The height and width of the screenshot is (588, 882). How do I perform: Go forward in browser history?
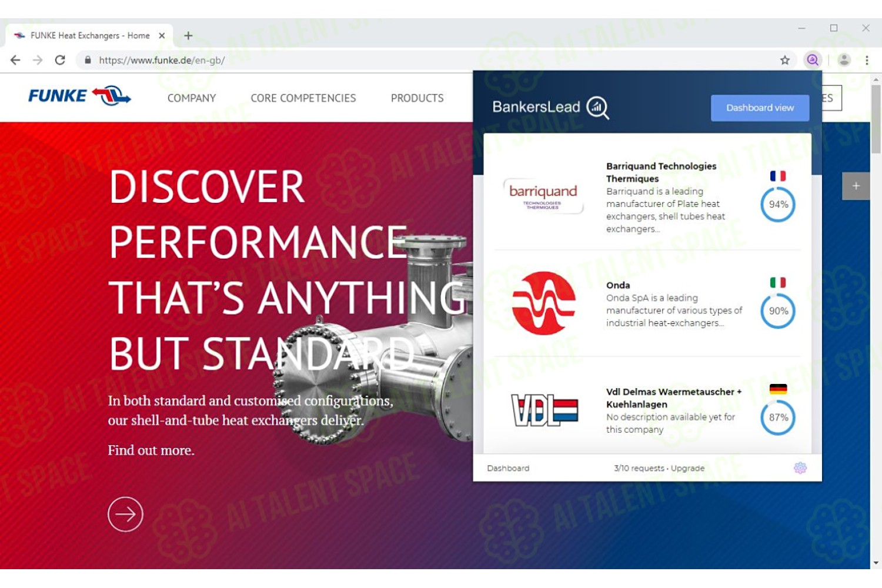click(38, 60)
